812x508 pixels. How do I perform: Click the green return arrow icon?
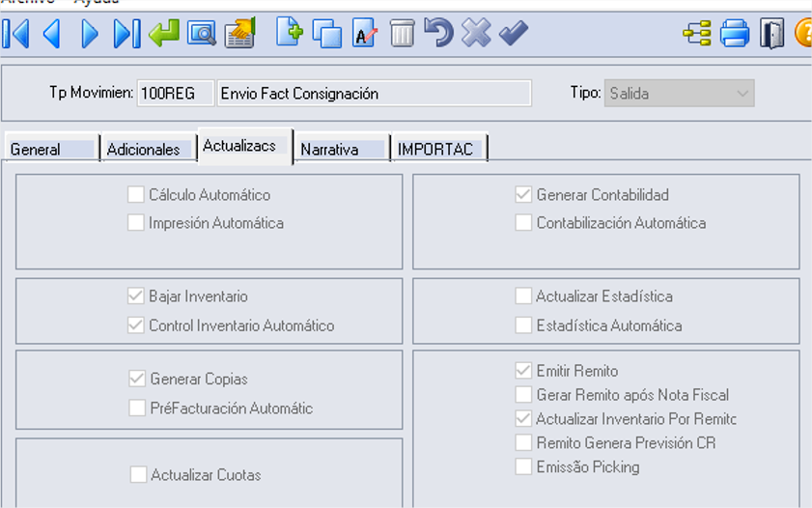[163, 33]
